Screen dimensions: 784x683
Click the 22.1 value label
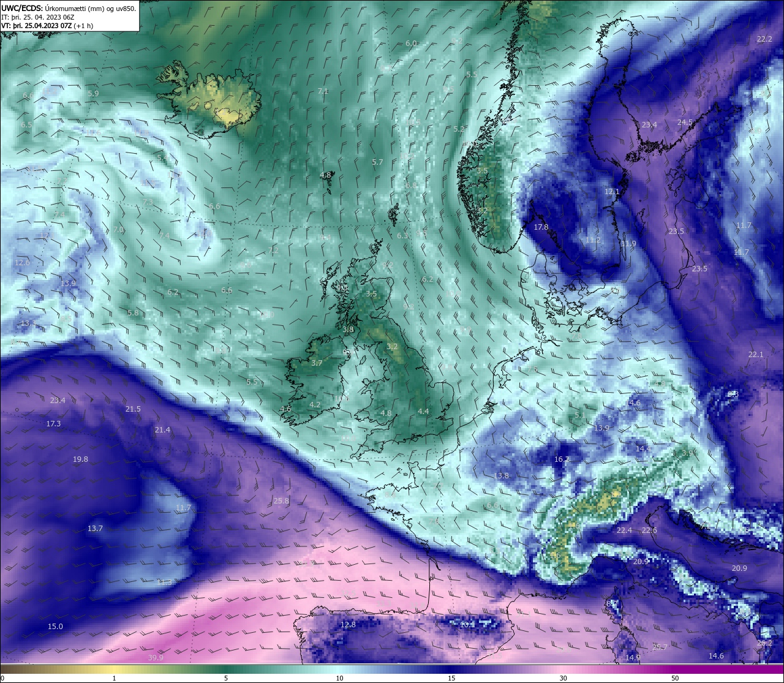(x=756, y=354)
